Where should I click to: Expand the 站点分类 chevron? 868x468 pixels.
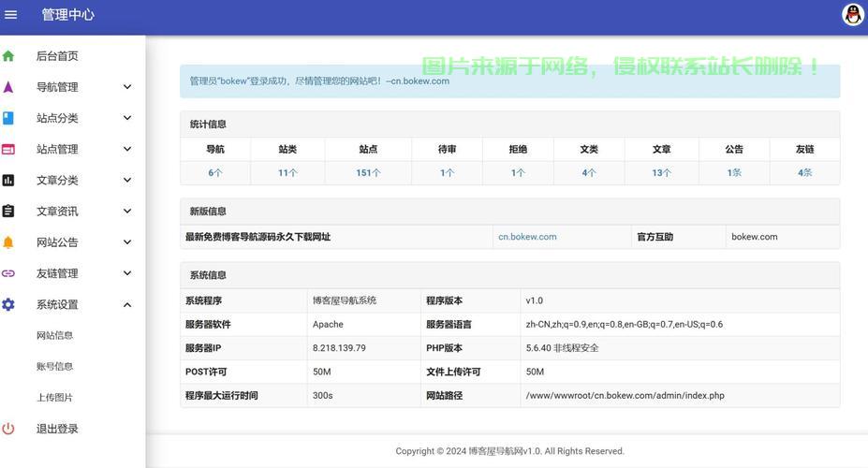click(x=127, y=118)
